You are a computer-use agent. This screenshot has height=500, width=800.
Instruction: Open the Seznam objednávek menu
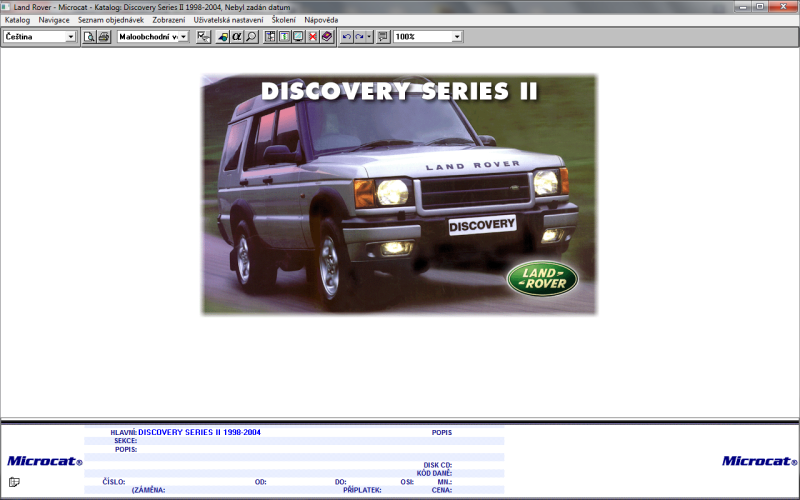(x=111, y=20)
